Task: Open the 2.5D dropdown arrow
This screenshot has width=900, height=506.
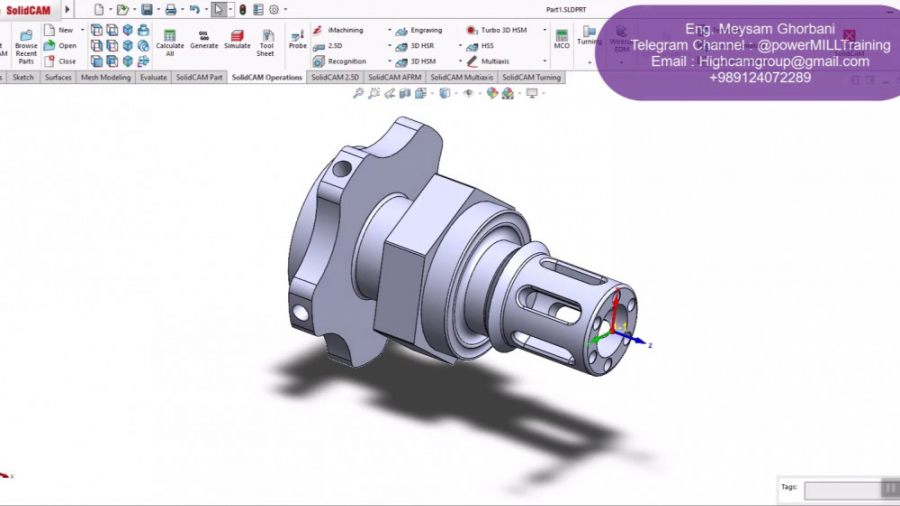Action: click(389, 45)
